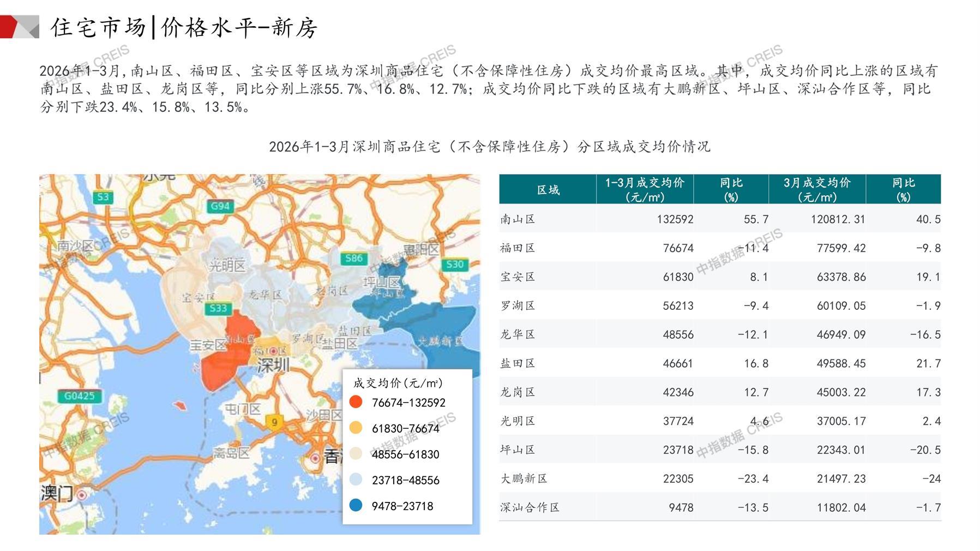Click the 区域 column header
The image size is (980, 551).
coord(548,190)
